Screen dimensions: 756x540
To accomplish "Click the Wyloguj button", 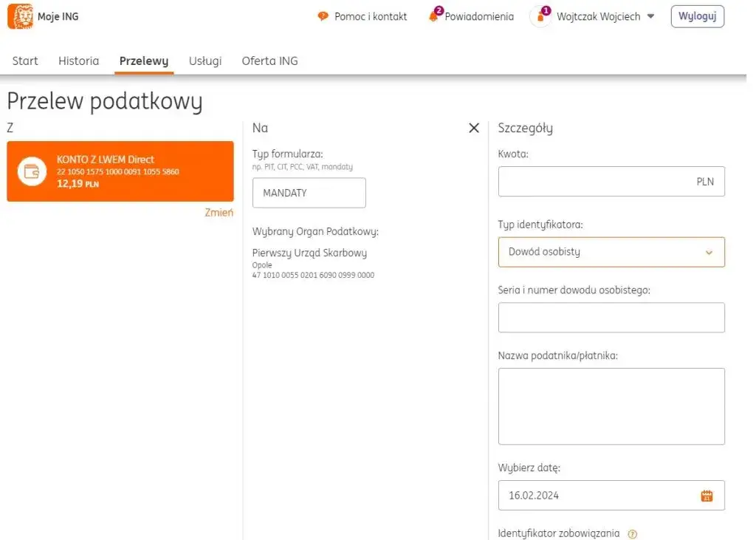I will pos(696,16).
